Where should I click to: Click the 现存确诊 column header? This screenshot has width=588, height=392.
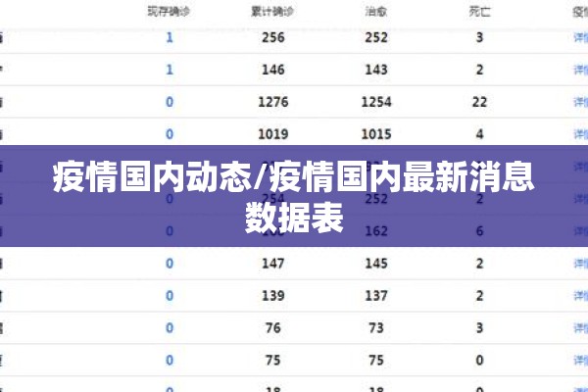click(x=169, y=12)
